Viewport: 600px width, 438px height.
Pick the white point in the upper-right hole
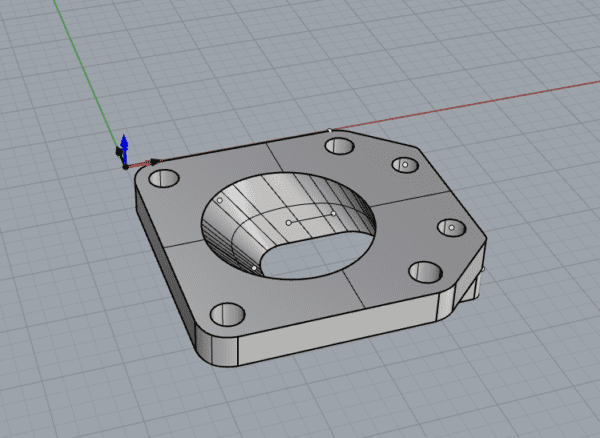point(403,164)
